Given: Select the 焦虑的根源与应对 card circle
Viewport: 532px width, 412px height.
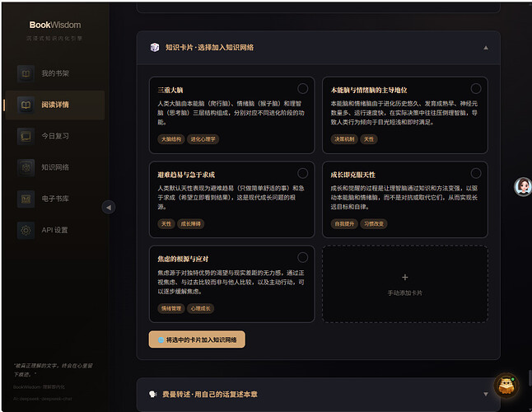Looking at the screenshot, I should click(302, 258).
